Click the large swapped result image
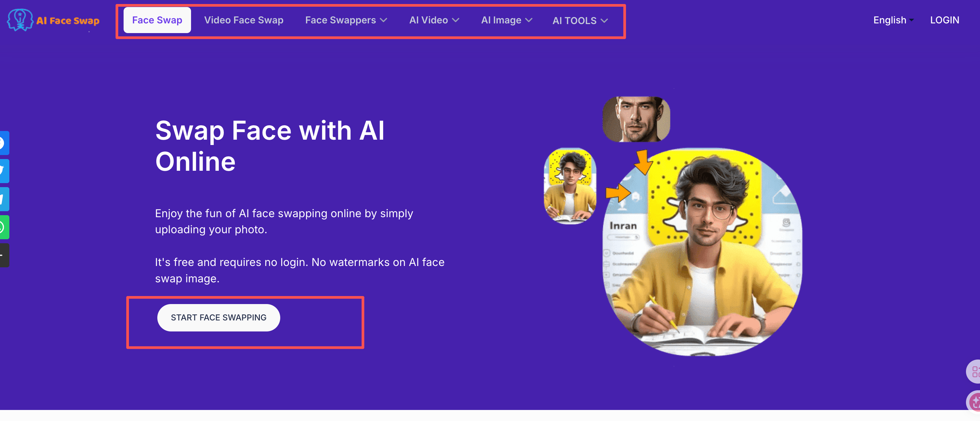The image size is (980, 421). point(702,252)
